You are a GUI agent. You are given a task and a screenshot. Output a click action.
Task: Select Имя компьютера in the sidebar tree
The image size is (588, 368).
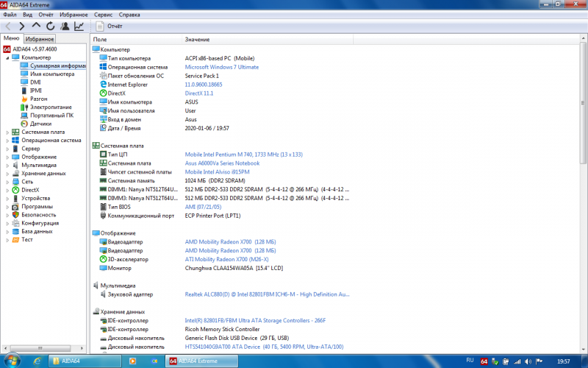pyautogui.click(x=52, y=74)
